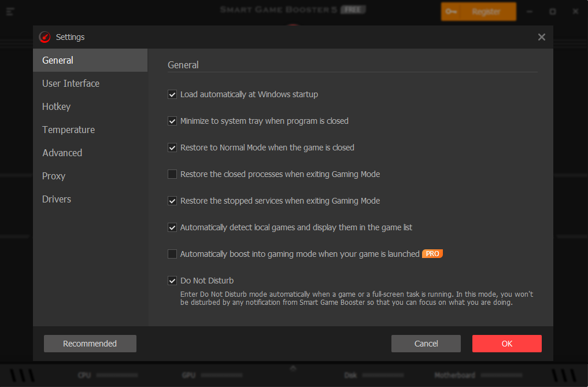Click the Register button in the main window
This screenshot has width=588, height=387.
pos(479,12)
